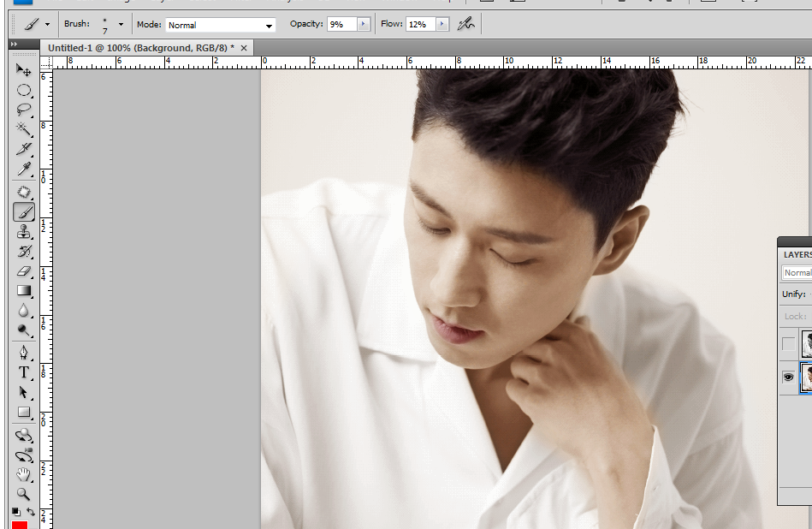The image size is (812, 529).
Task: Show the hidden top layer
Action: pos(788,343)
